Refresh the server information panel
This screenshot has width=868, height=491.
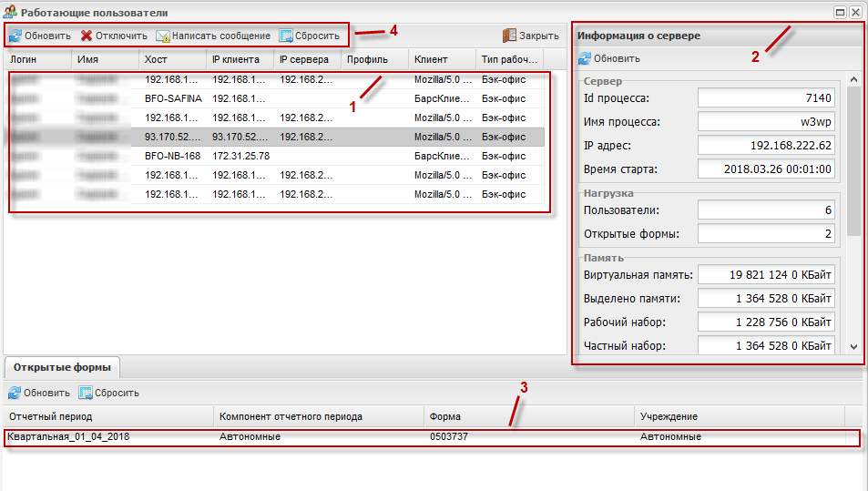coord(585,58)
